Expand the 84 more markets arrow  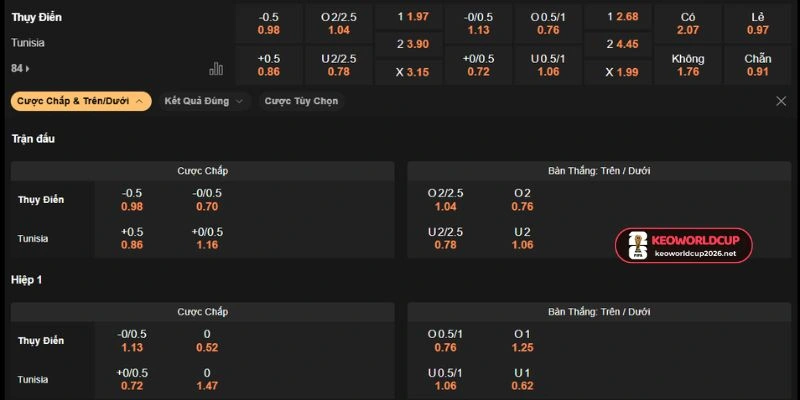pos(20,68)
